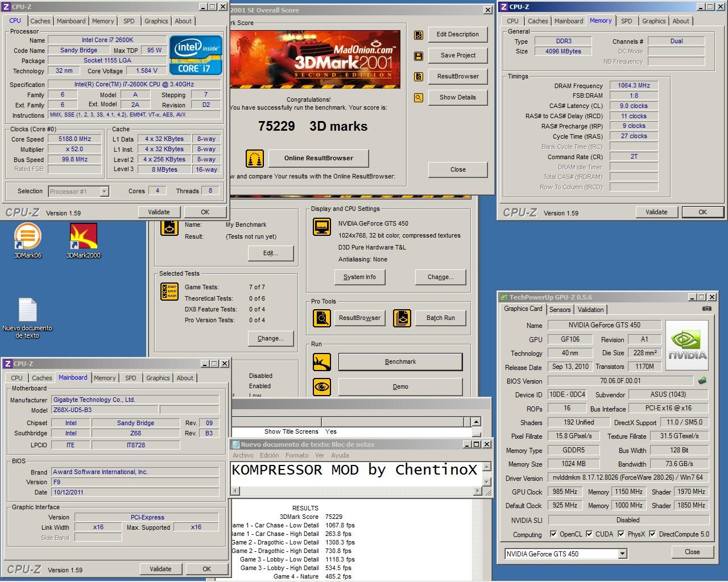Open the About tab in top-left CPU-Z
This screenshot has width=728, height=582.
click(183, 21)
